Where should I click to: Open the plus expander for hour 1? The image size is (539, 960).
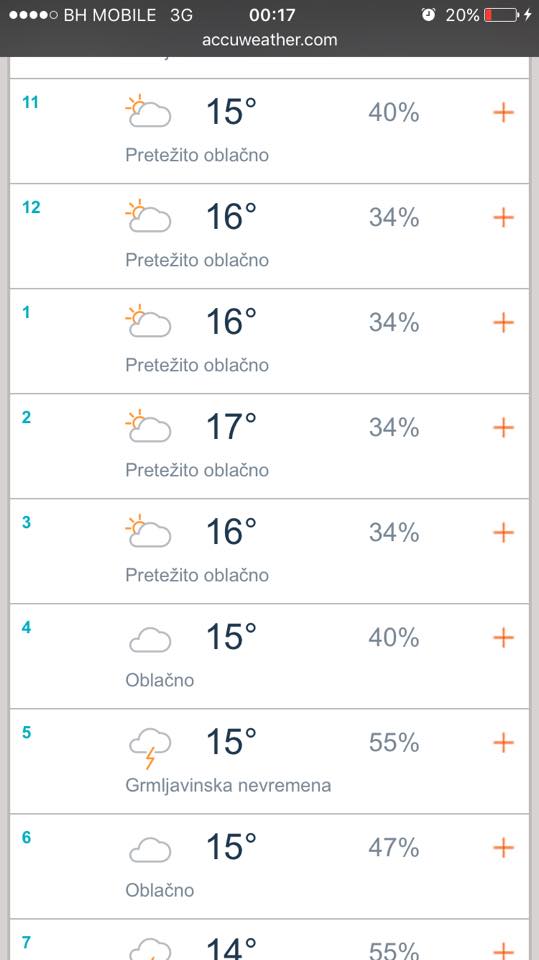coord(503,323)
